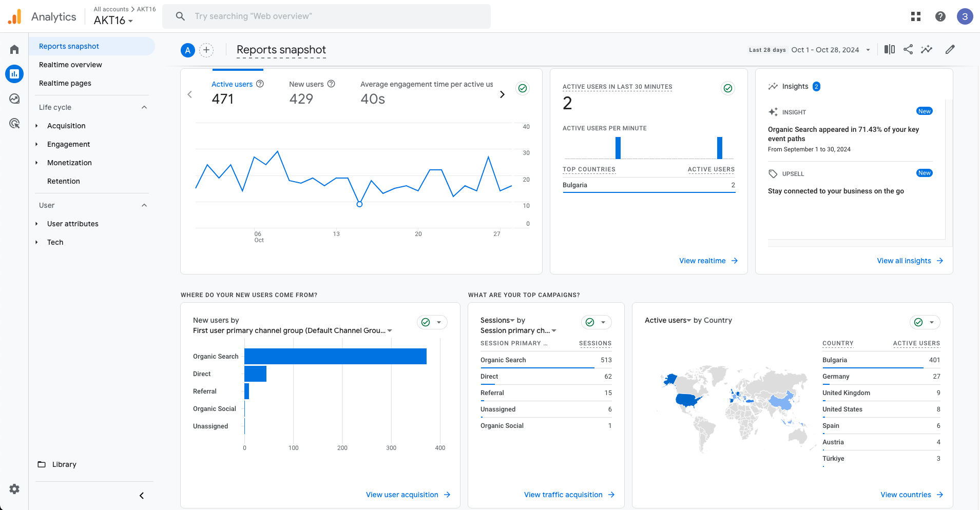The height and width of the screenshot is (510, 980).
Task: Click View all insights link
Action: tap(910, 261)
